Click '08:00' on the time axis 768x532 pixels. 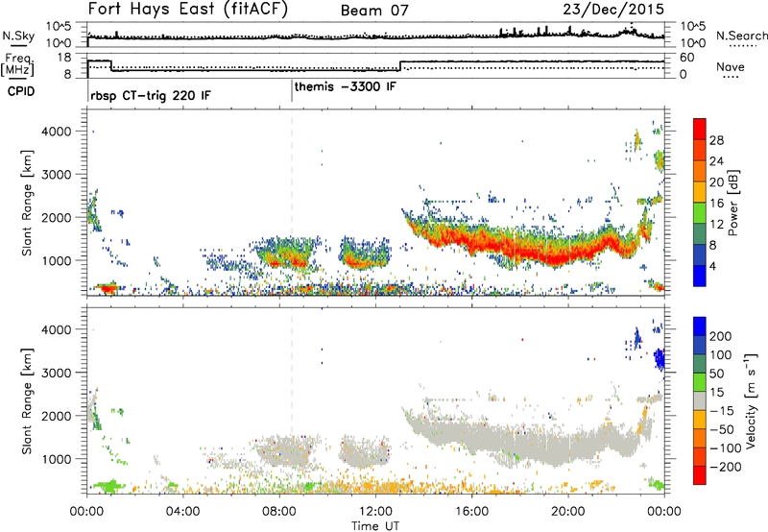point(279,512)
